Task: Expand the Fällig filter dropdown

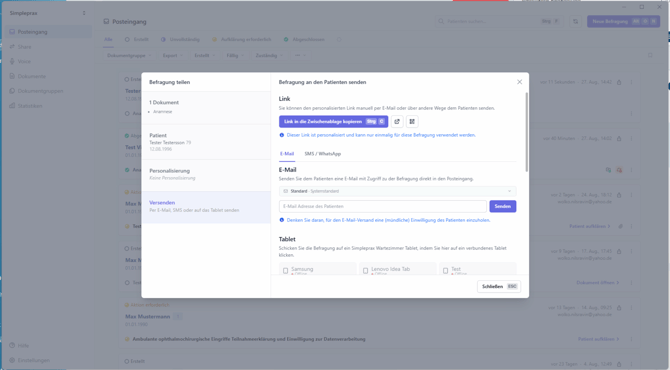Action: coord(235,56)
